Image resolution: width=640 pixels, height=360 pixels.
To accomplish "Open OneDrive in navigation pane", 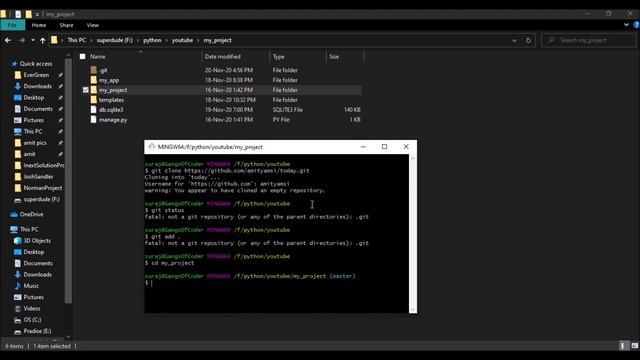I will 31,214.
